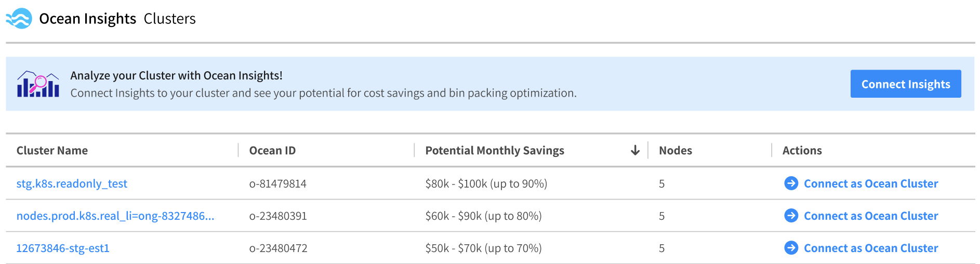Connect stg.k8s.readonly_test as Ocean Cluster
Screen dimensions: 980x264
tap(871, 183)
